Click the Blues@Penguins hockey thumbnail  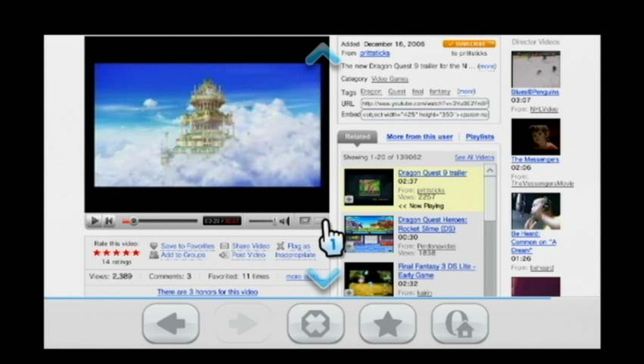pos(536,69)
